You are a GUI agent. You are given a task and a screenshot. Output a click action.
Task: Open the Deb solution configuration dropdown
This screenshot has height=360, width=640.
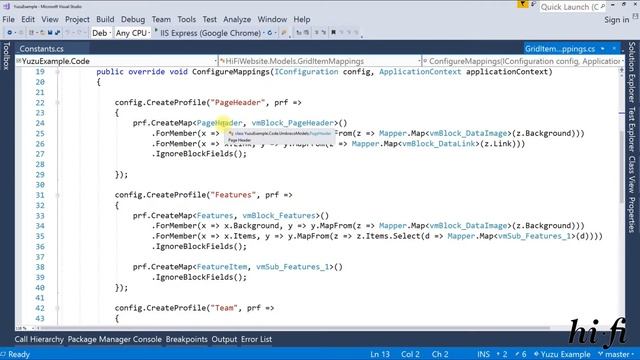point(101,33)
